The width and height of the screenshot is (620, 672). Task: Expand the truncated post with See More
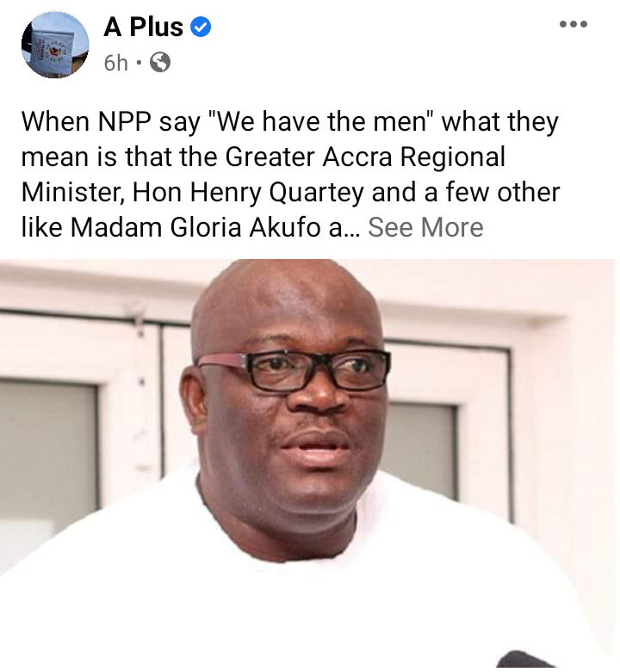(425, 227)
